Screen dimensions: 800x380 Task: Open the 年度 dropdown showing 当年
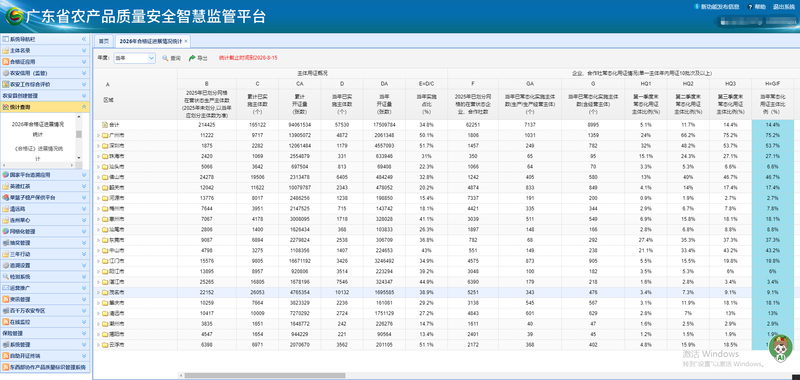click(x=134, y=58)
